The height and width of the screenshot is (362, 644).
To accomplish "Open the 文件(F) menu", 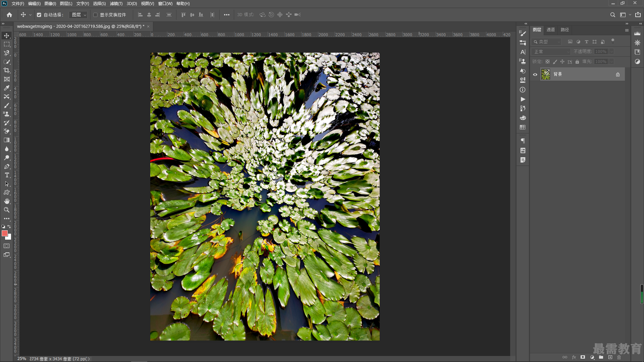I will point(18,4).
